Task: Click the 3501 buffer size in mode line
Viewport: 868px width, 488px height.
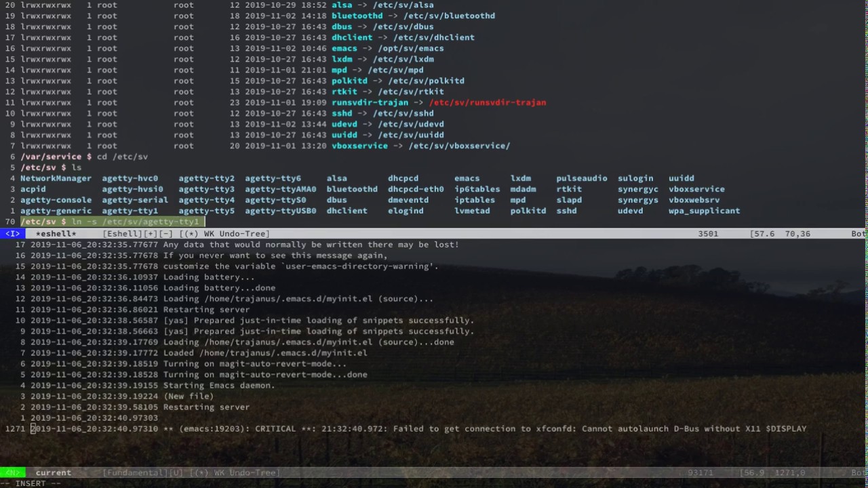Action: [708, 234]
